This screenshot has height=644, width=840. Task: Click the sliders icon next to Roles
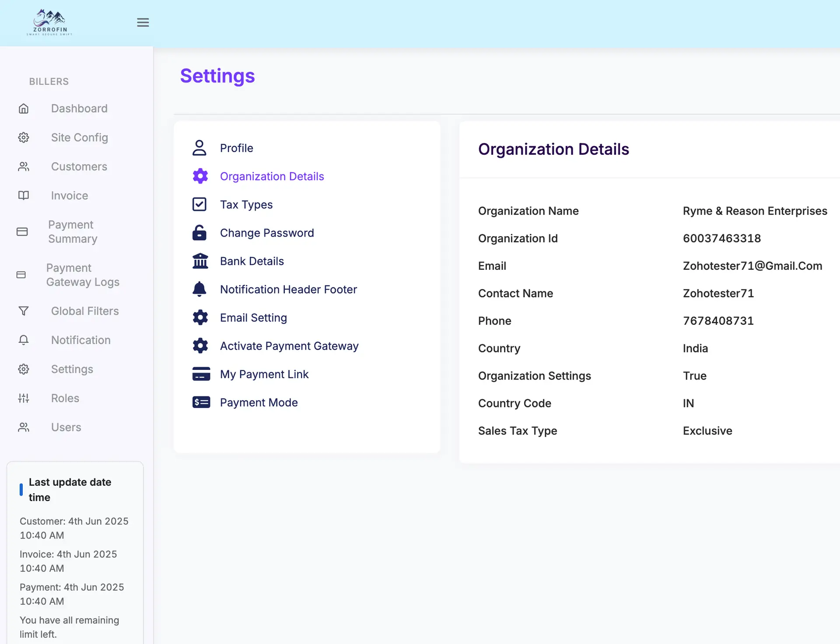pyautogui.click(x=24, y=398)
